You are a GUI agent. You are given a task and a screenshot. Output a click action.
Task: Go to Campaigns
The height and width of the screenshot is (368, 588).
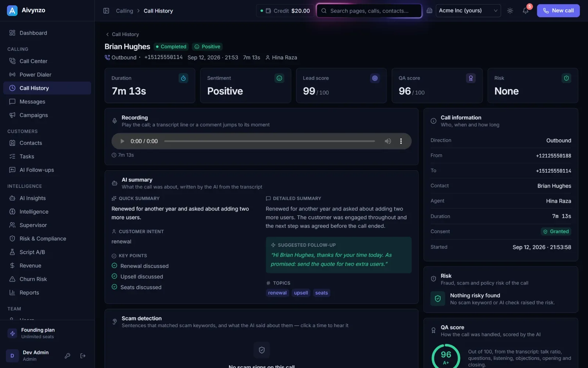tap(47, 115)
